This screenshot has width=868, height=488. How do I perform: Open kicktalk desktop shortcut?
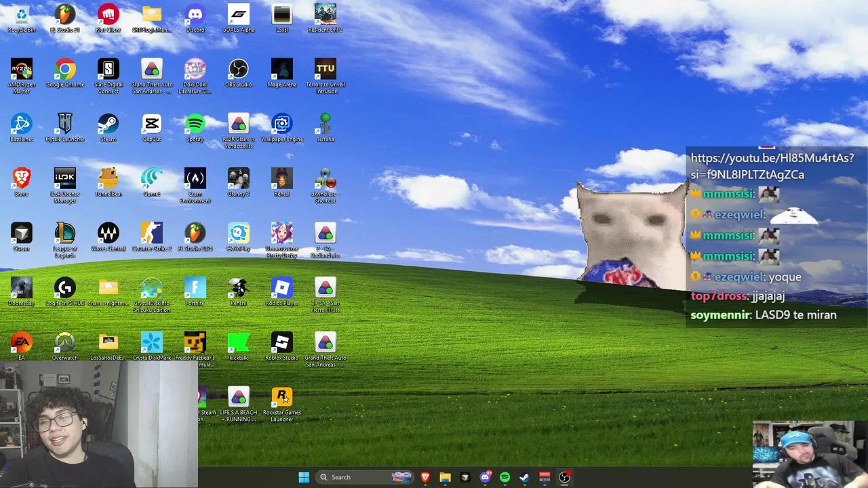pyautogui.click(x=239, y=346)
